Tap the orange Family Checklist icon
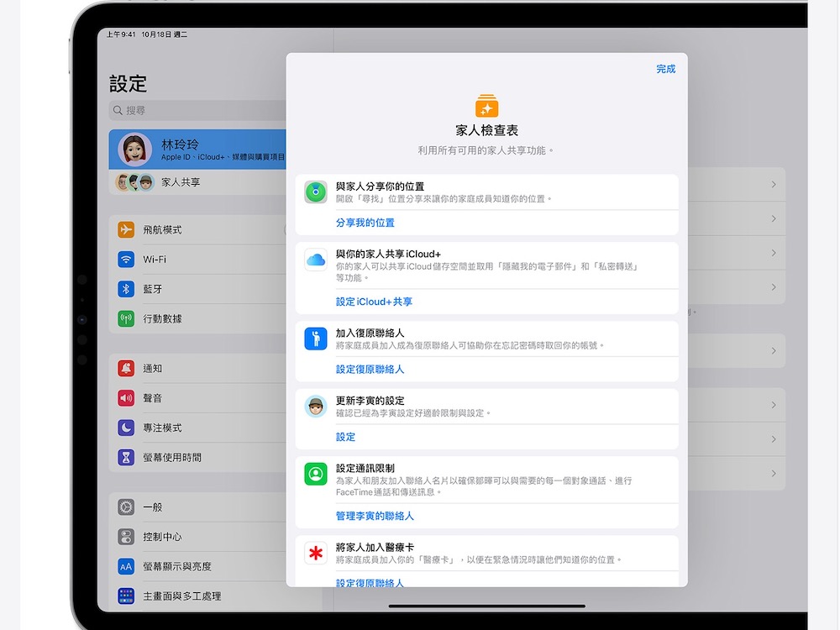This screenshot has height=630, width=840. pyautogui.click(x=486, y=106)
